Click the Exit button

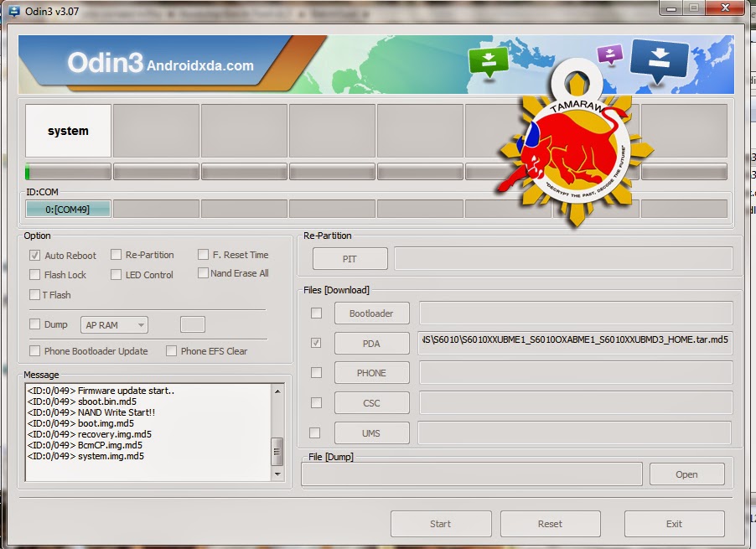coord(675,524)
